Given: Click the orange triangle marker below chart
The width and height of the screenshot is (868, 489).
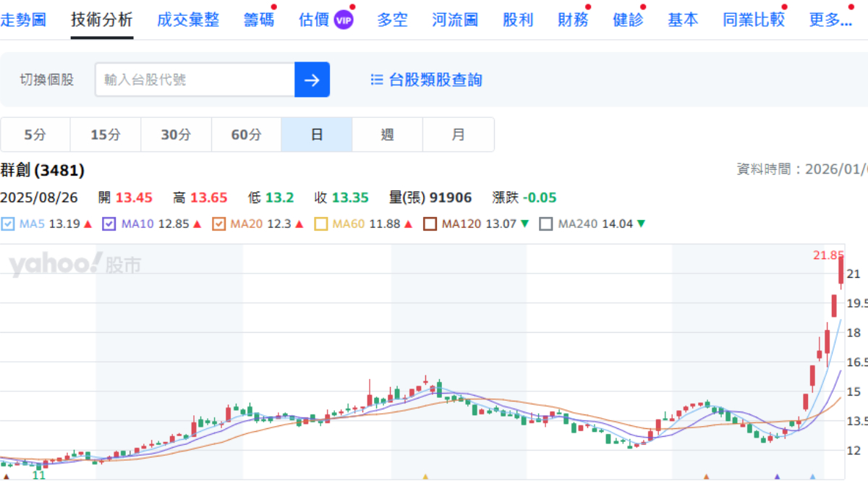Looking at the screenshot, I should pyautogui.click(x=706, y=477).
